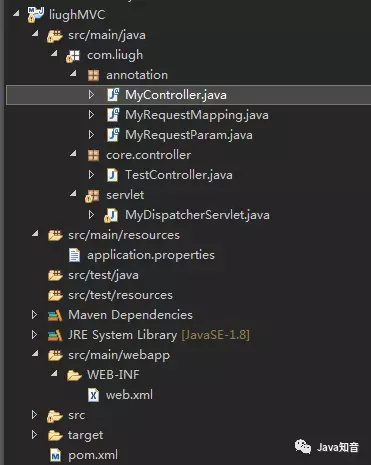
Task: Click the Maven Dependencies library icon
Action: [55, 315]
